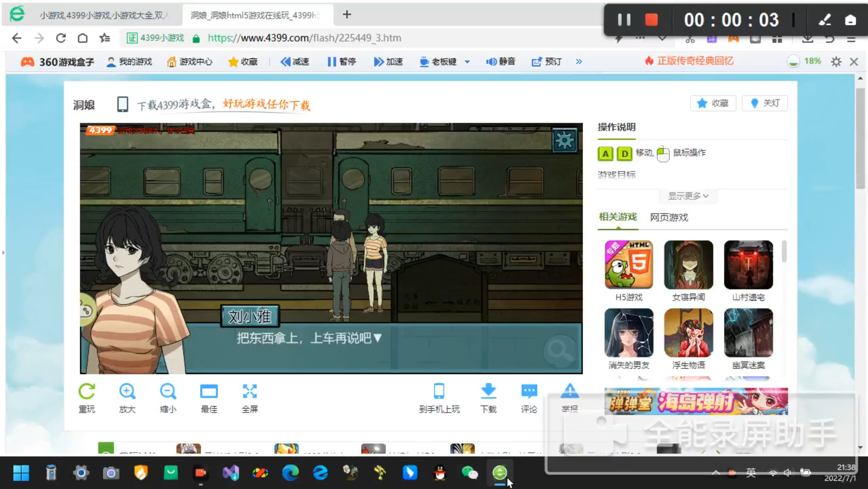Viewport: 868px width, 489px height.
Task: Click the browser back arrow
Action: 17,38
